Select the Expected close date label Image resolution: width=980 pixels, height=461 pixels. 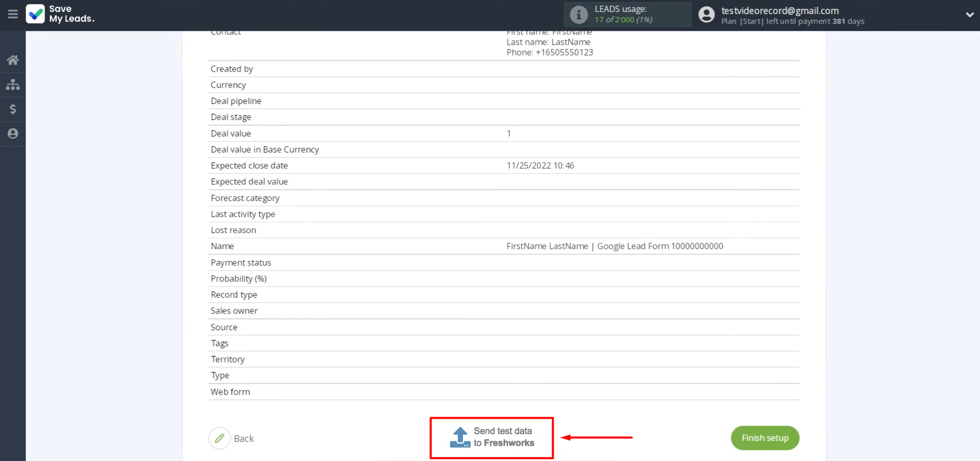[x=249, y=166]
